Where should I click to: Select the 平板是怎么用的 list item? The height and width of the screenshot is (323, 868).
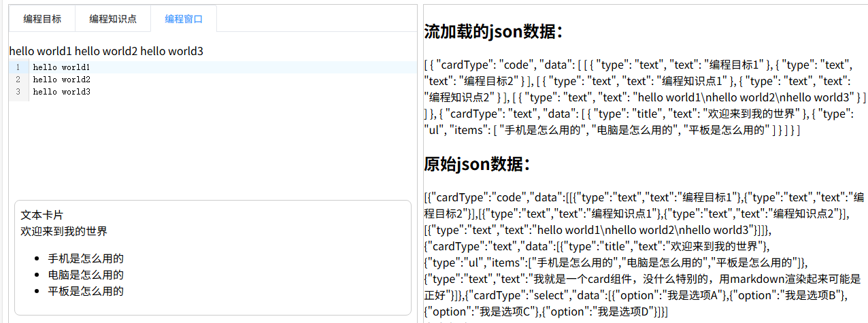point(86,291)
